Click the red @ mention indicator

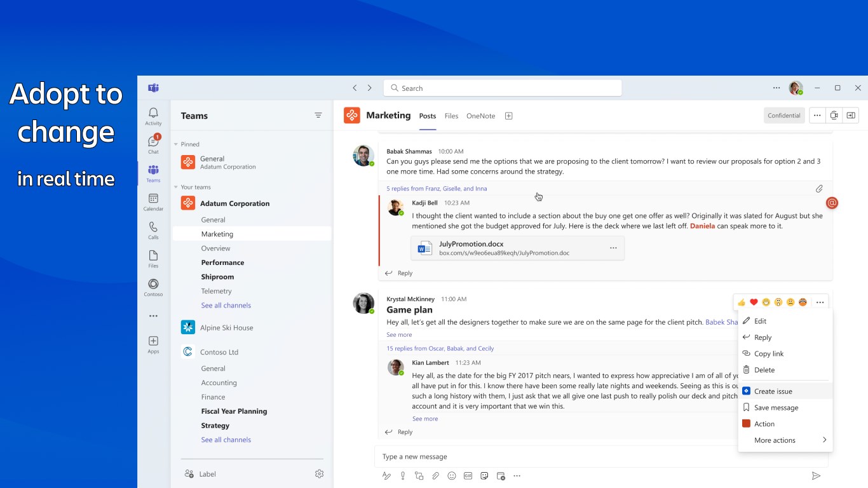click(832, 203)
